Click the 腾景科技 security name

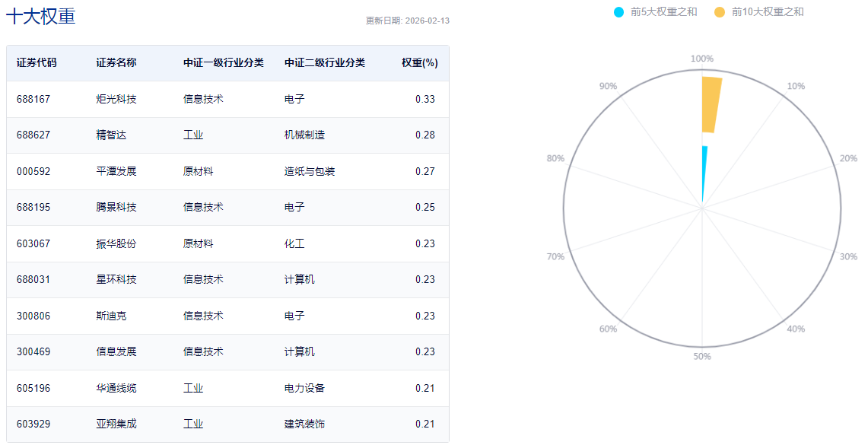116,208
